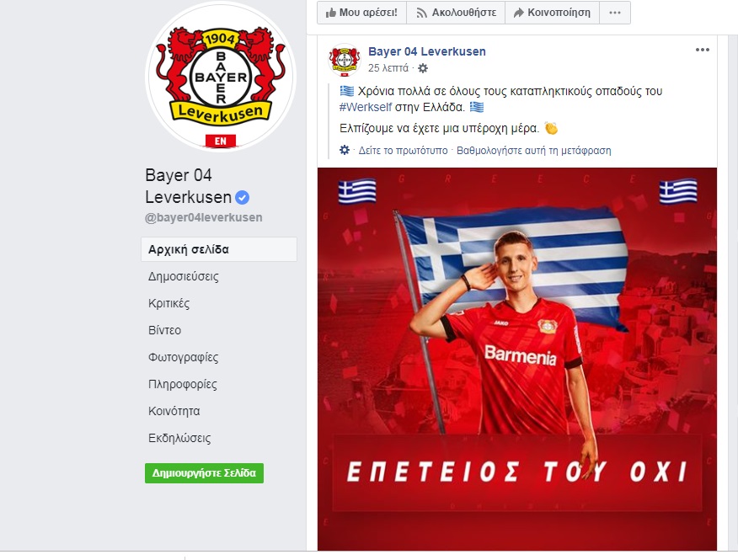The width and height of the screenshot is (738, 560).
Task: Click the post audience gear icon
Action: 423,68
